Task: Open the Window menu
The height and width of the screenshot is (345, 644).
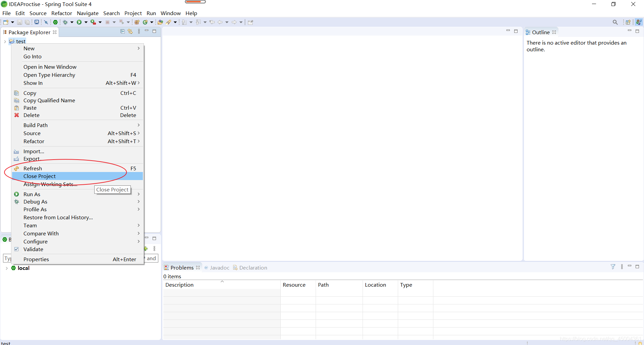Action: pyautogui.click(x=170, y=13)
